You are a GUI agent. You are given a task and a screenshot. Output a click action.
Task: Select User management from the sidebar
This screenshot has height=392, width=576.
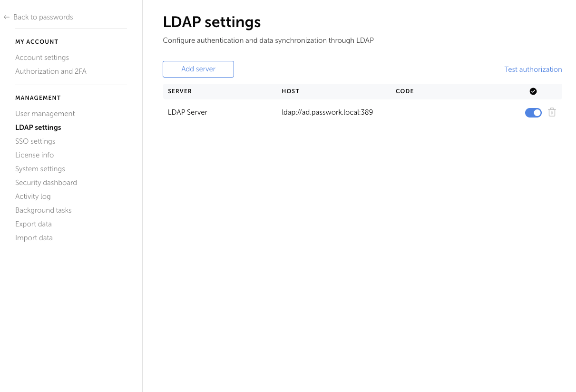tap(45, 113)
